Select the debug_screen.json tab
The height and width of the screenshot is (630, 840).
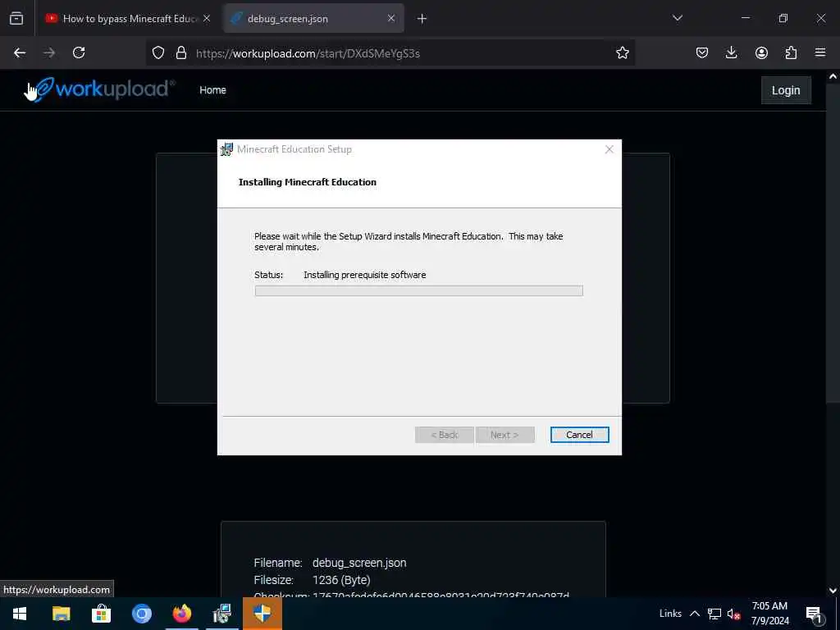[314, 19]
